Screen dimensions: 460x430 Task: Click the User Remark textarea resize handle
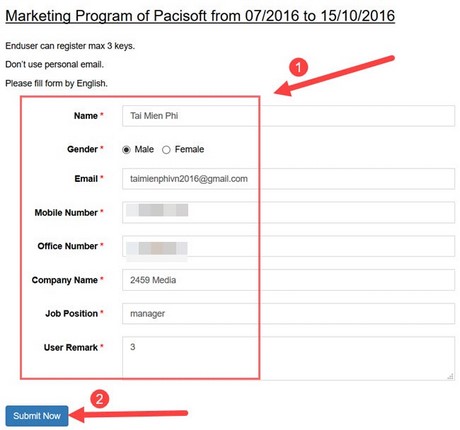coord(450,376)
